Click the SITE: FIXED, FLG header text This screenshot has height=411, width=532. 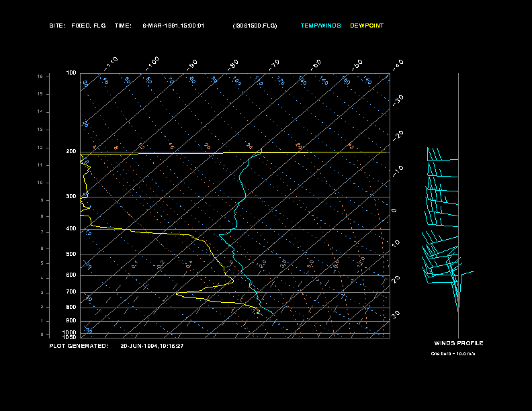(77, 26)
